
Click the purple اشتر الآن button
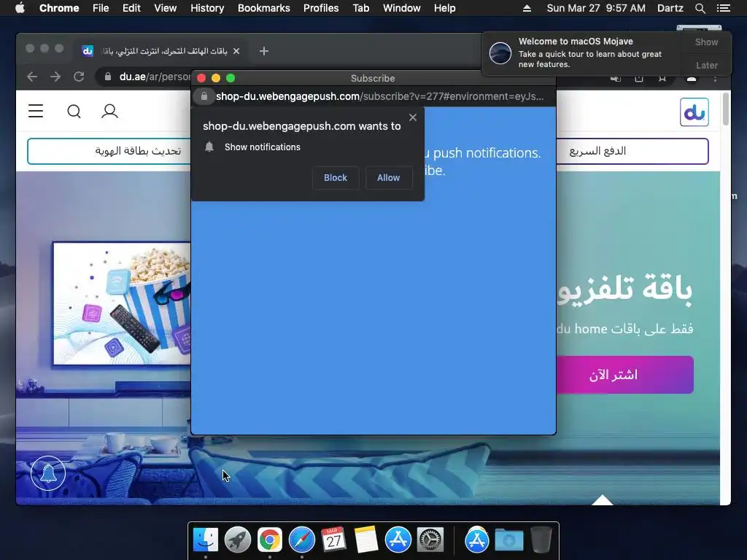[624, 375]
